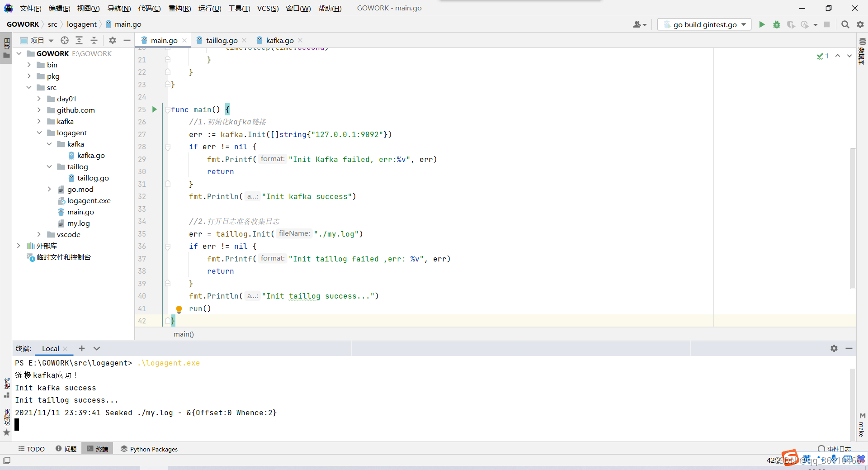Open Favorites star side panel
868x470 pixels.
point(7,422)
